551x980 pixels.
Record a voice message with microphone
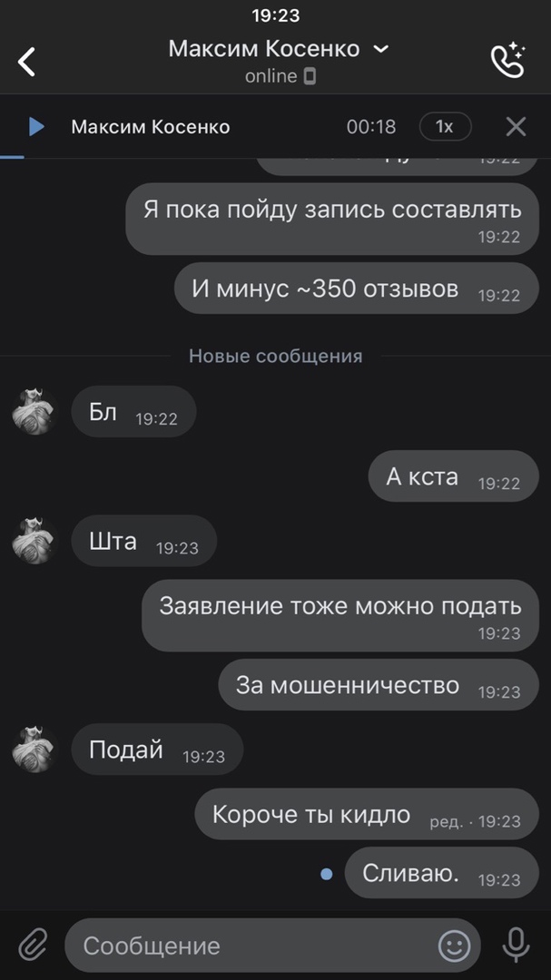click(x=516, y=945)
